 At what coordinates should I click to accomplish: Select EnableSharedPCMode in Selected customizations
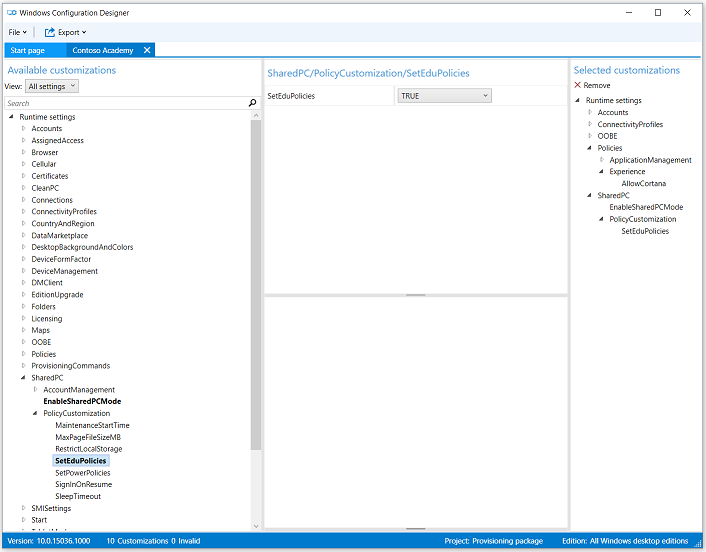[646, 207]
